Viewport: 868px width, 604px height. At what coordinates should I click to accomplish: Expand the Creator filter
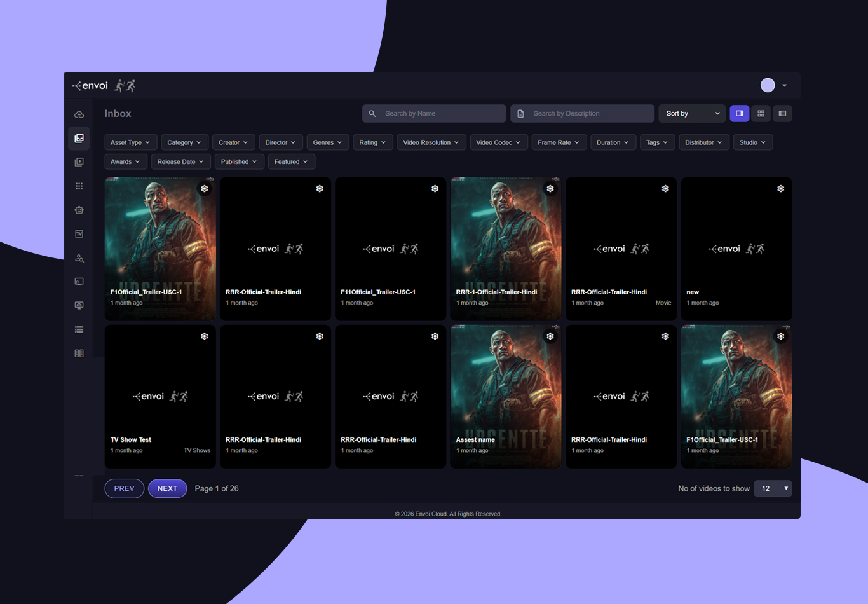click(233, 142)
